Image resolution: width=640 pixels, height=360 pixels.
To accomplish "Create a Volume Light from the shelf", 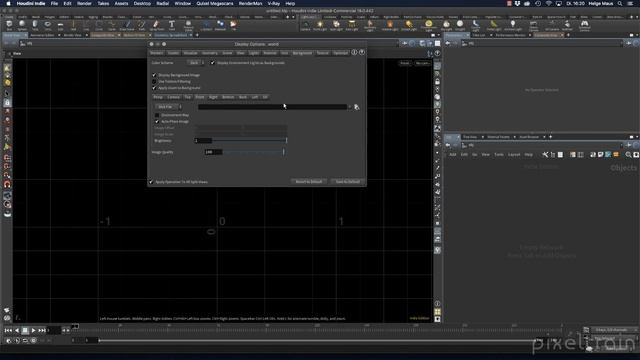I will [x=390, y=26].
